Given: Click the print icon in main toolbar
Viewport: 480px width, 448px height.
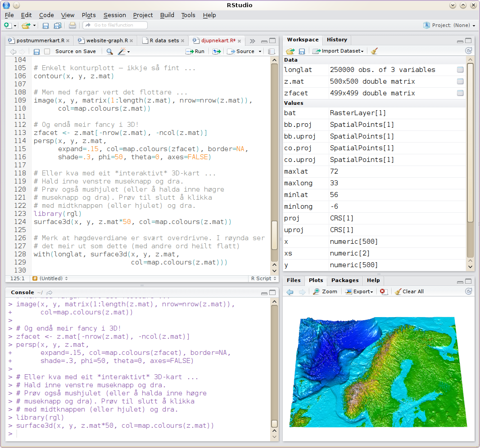Looking at the screenshot, I should (x=72, y=25).
